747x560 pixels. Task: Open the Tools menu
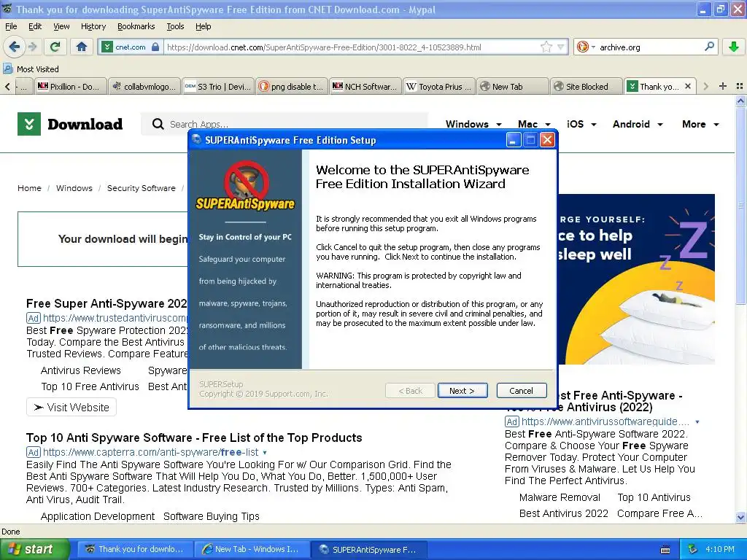pos(175,26)
